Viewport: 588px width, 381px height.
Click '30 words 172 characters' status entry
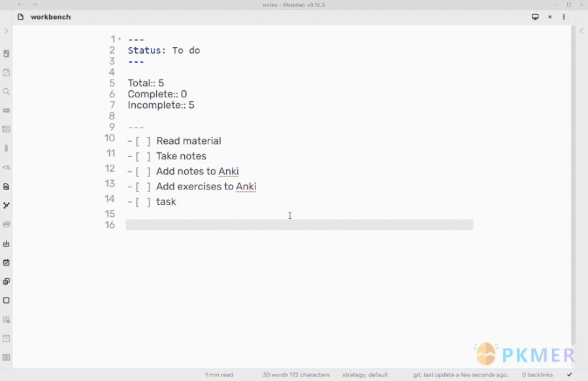click(296, 374)
